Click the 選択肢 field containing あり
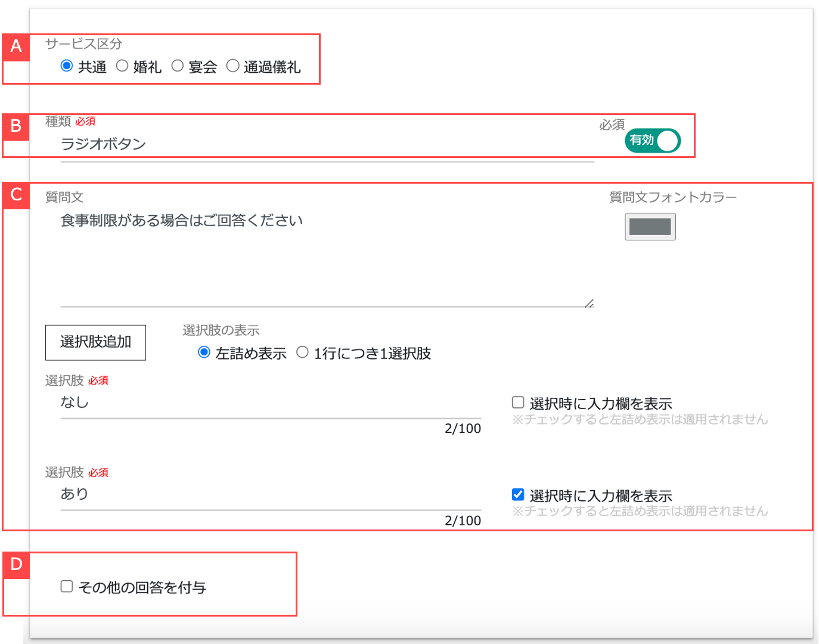Screen dimensions: 819x644 [x=238, y=494]
